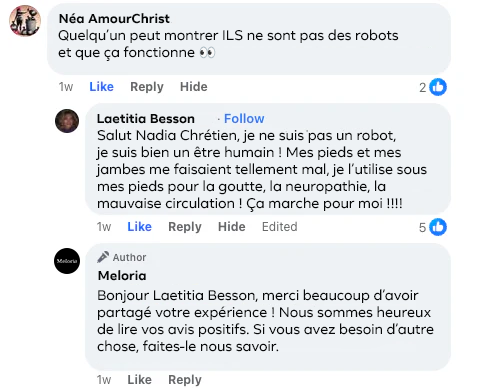Screen dimensions: 485x388
Task: Open Néa AmourChrist's profile picture
Action: 25,21
